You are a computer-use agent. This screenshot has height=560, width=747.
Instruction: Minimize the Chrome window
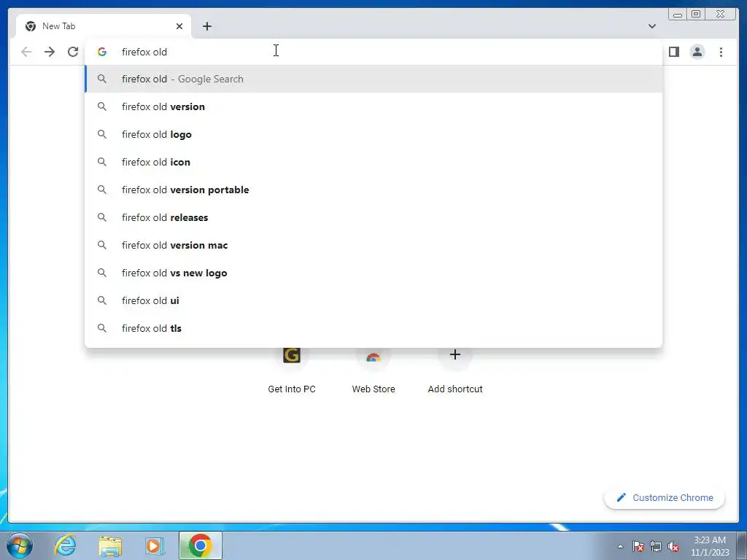pos(678,14)
